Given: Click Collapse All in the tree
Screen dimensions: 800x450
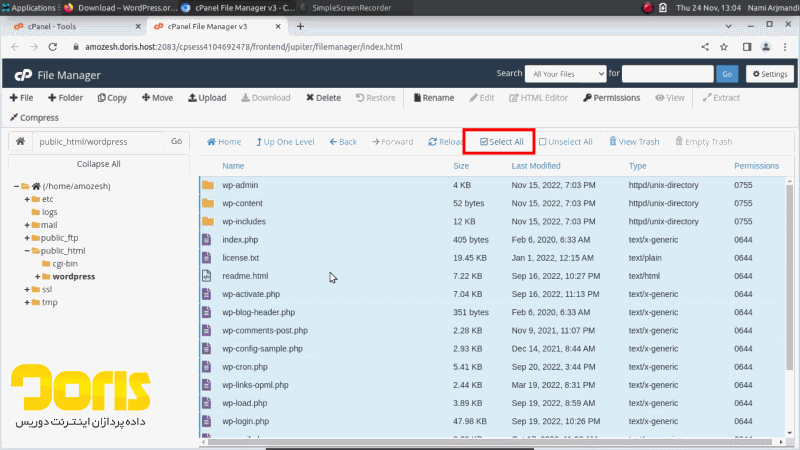Looking at the screenshot, I should [98, 164].
